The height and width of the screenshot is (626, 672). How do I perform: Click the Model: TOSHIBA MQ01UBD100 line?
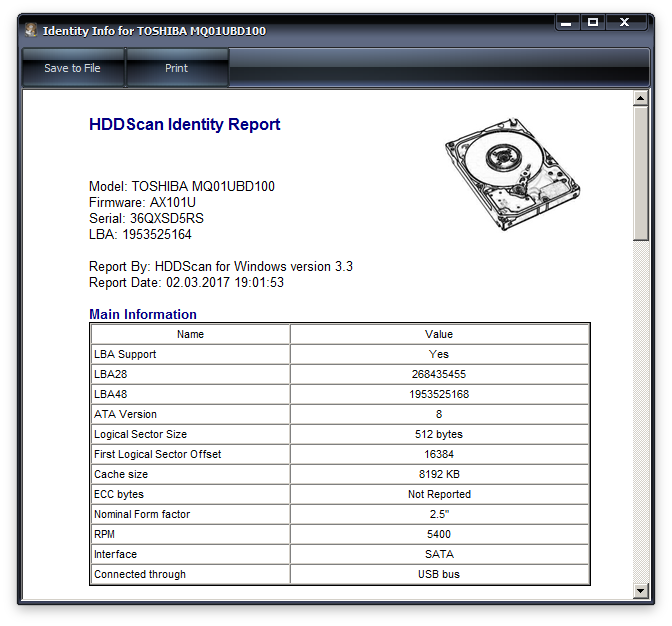pyautogui.click(x=182, y=186)
